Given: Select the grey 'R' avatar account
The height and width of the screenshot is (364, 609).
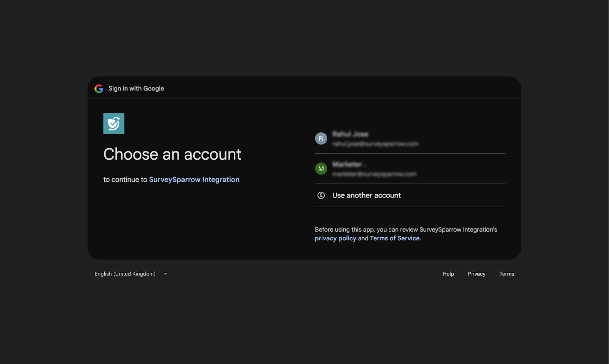Looking at the screenshot, I should [321, 138].
